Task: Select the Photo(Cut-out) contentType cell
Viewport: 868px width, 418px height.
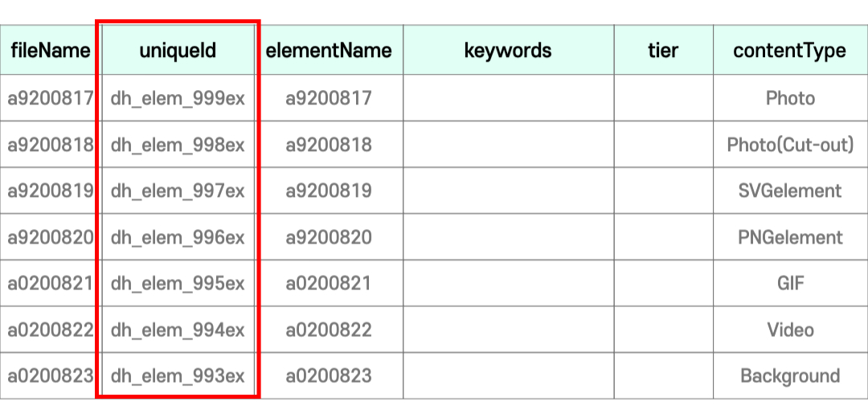Action: 789,145
